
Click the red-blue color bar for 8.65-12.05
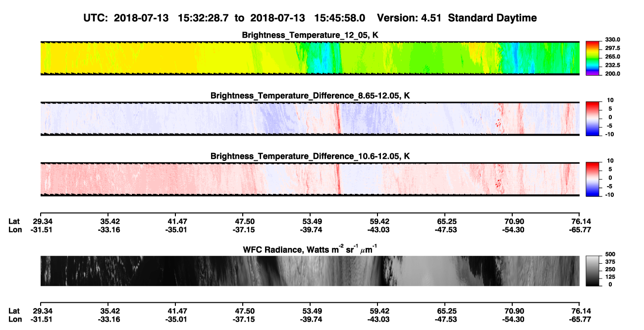(x=593, y=118)
